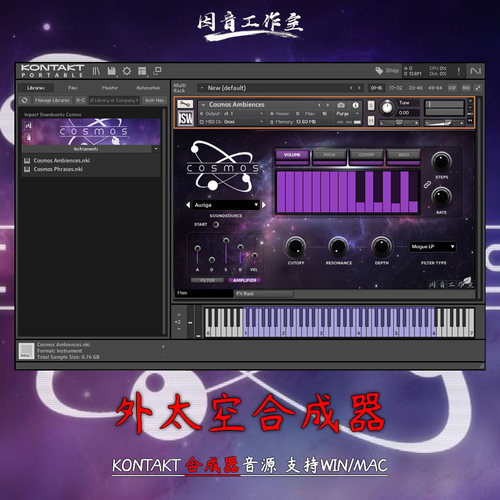Remove instrument with X button
The height and width of the screenshot is (500, 500).
470,101
